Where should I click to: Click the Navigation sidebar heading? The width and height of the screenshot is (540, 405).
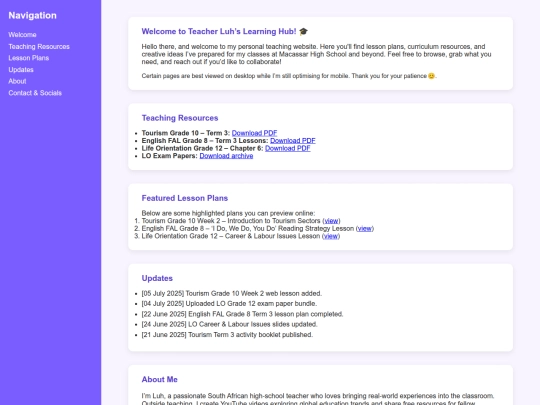coord(32,15)
